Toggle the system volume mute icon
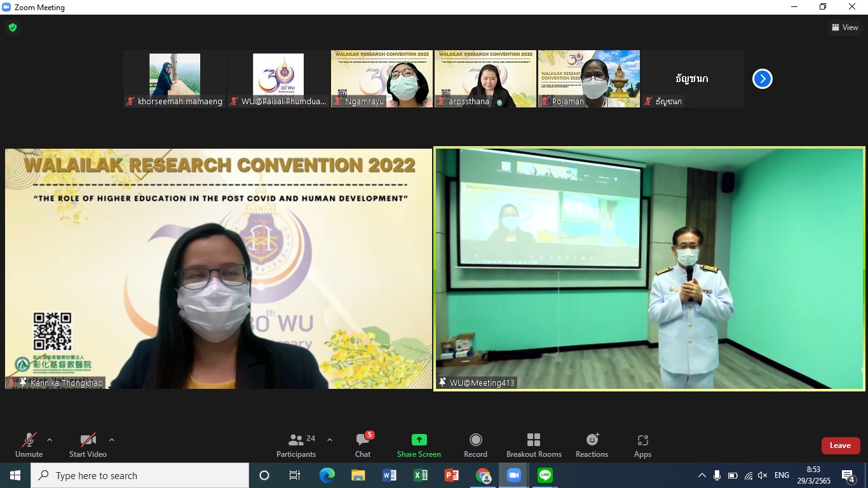Viewport: 868px width, 488px height. point(763,475)
